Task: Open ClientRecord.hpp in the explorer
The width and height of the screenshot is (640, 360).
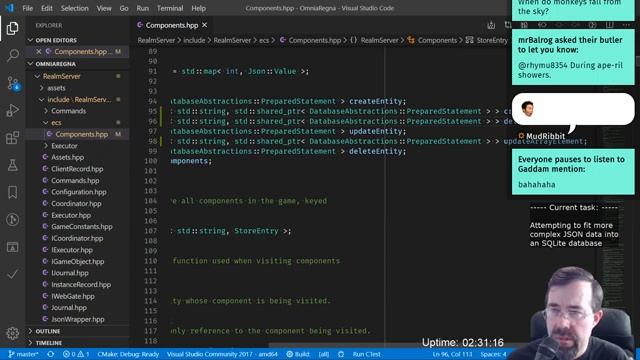Action: [77, 169]
